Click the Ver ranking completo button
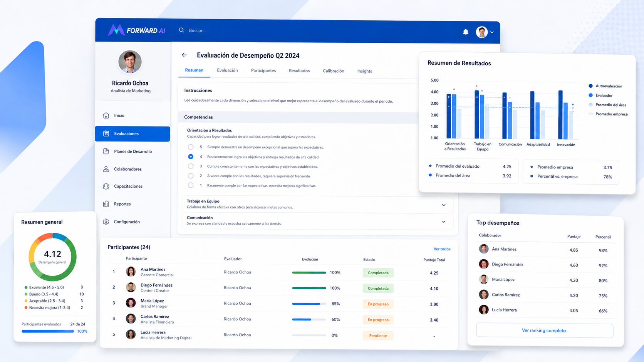Viewport: 644px width, 362px height. point(544,330)
